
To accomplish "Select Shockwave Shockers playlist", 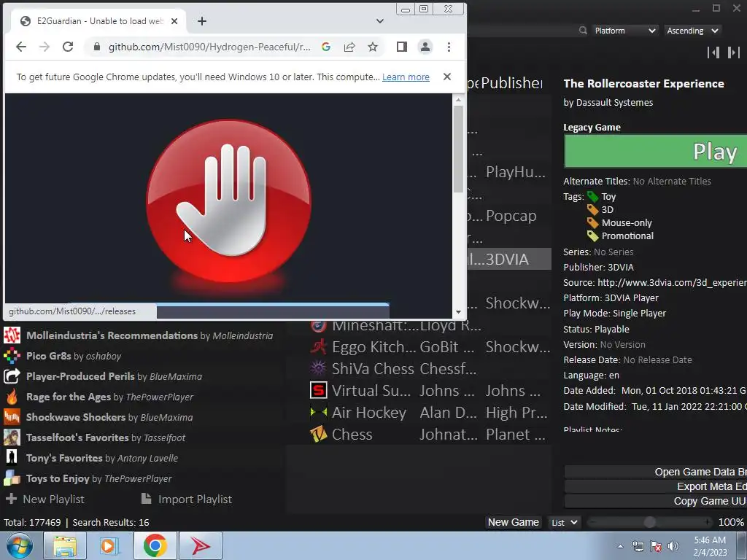I will click(143, 418).
